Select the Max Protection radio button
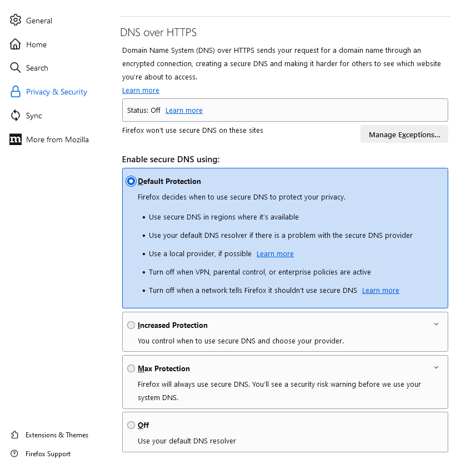The image size is (476, 474). point(131,368)
